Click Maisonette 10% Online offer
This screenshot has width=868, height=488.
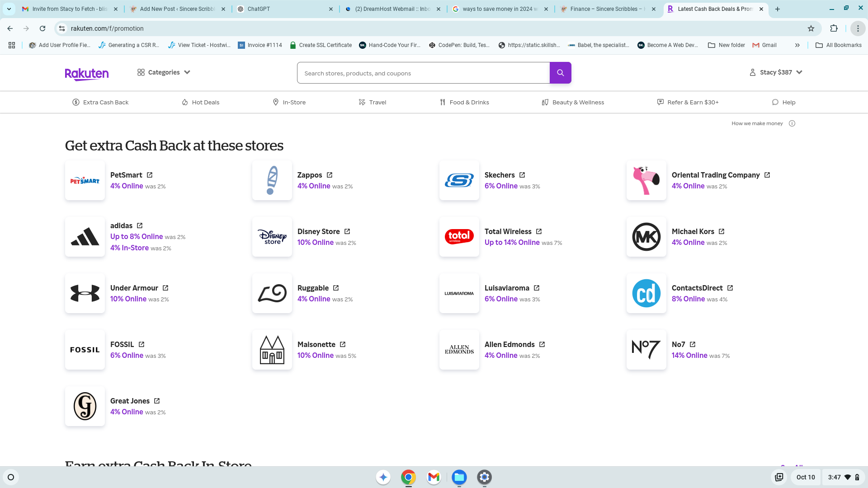(x=316, y=356)
